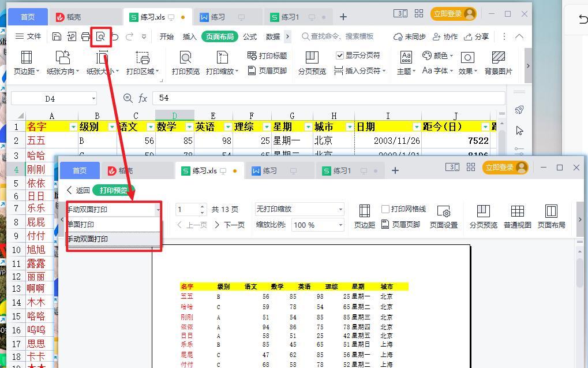Click 页面布局 view in print preview

click(551, 217)
